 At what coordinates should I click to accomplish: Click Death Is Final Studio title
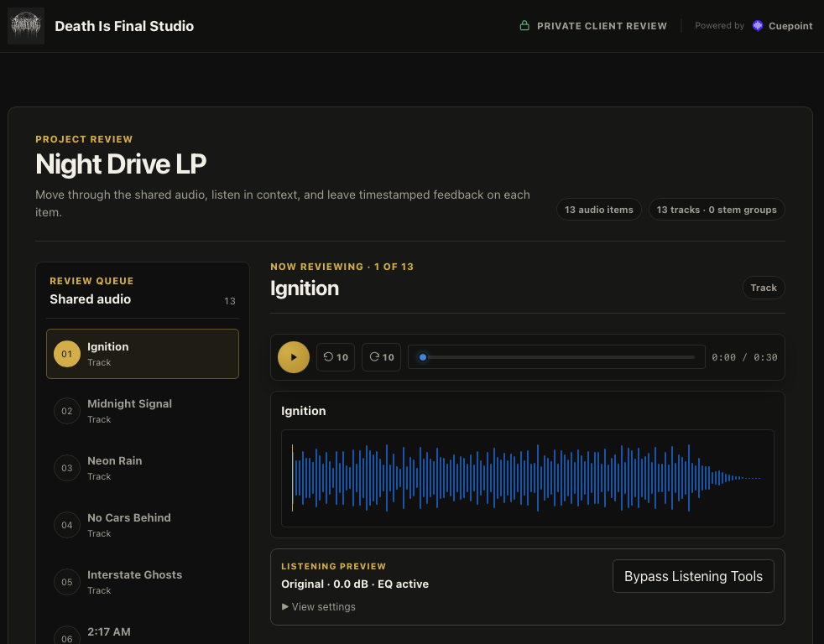[124, 26]
